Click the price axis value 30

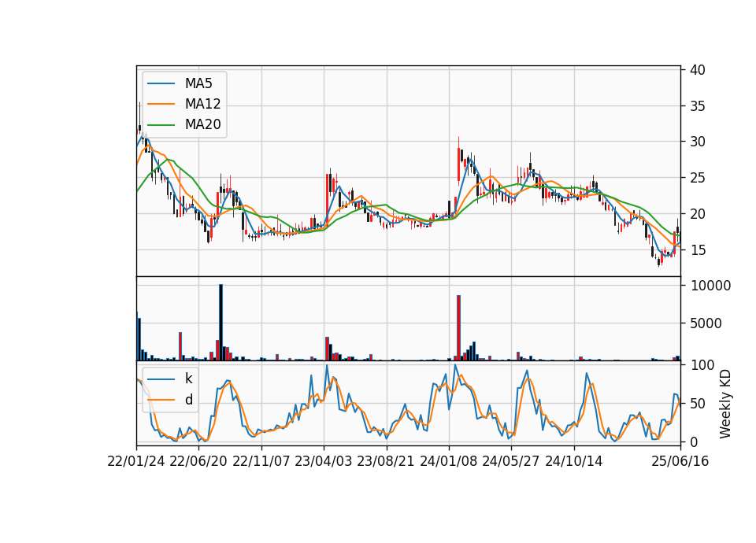pos(697,142)
